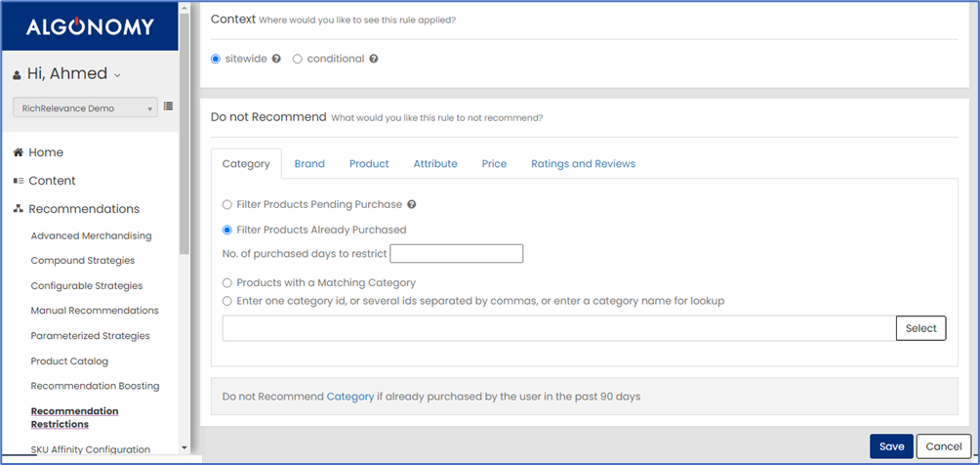Viewport: 980px width, 465px height.
Task: Click the Home icon in sidebar
Action: pyautogui.click(x=18, y=152)
